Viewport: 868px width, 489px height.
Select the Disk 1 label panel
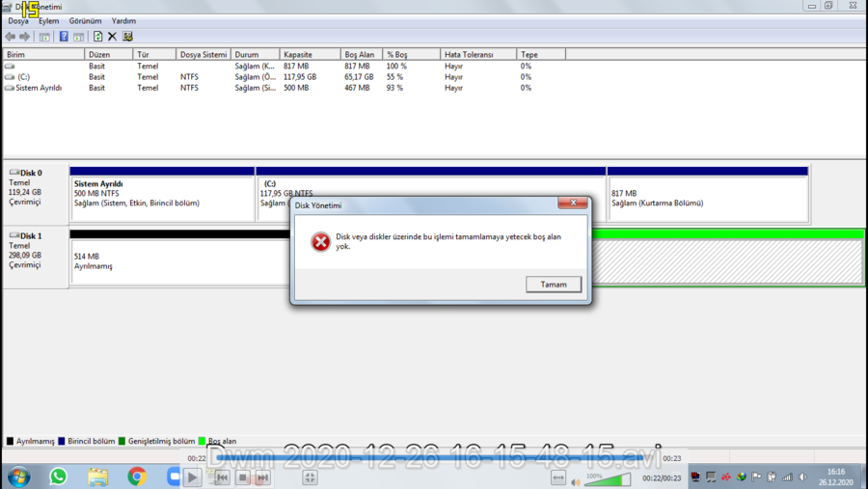36,257
